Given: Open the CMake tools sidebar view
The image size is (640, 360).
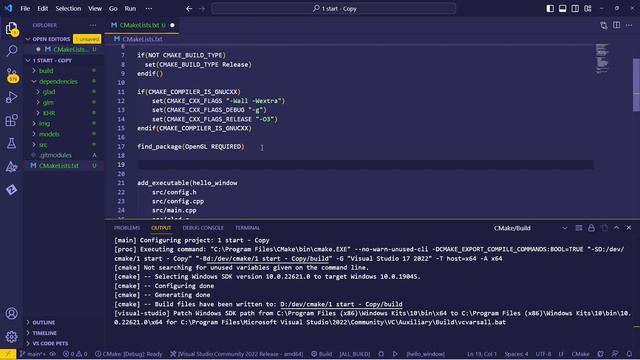Looking at the screenshot, I should [x=11, y=167].
